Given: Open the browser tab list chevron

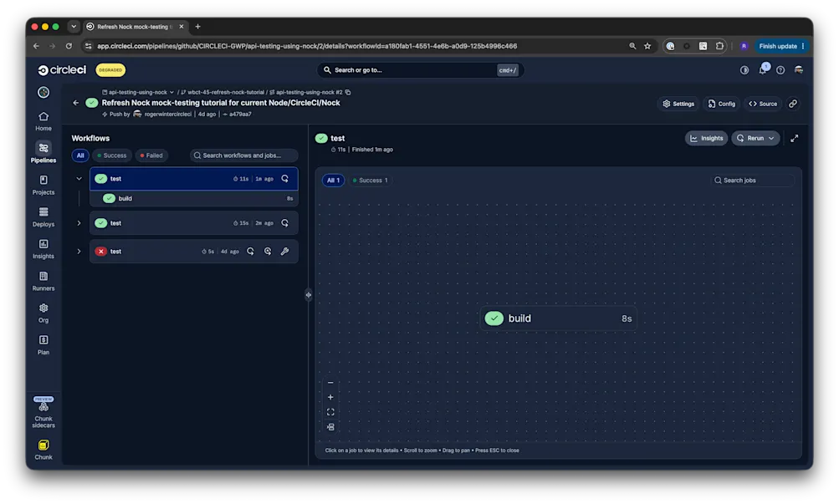Looking at the screenshot, I should pyautogui.click(x=74, y=26).
